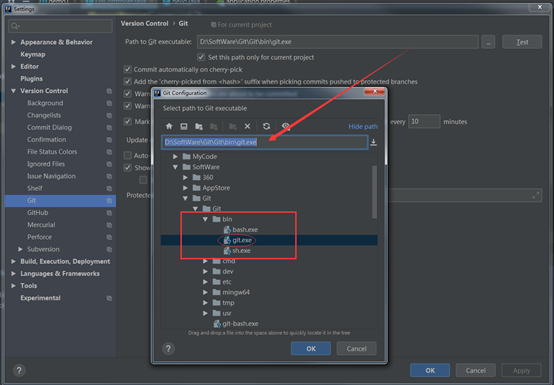Click project-level icon beside Changelists
554x385 pixels.
109,116
